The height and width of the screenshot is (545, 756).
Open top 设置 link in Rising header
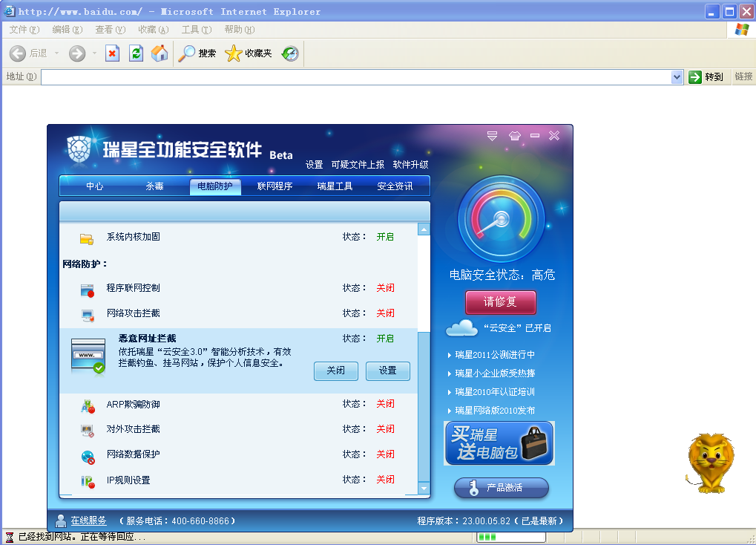(x=315, y=165)
